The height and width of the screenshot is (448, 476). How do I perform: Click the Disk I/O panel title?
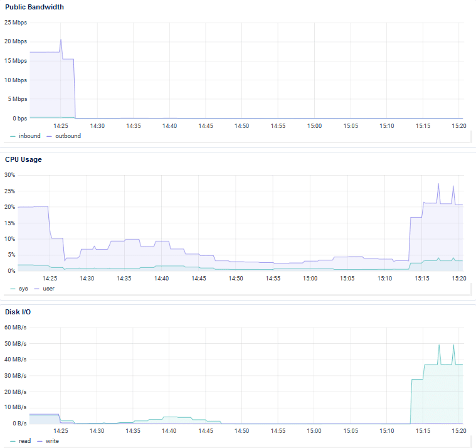[x=18, y=312]
